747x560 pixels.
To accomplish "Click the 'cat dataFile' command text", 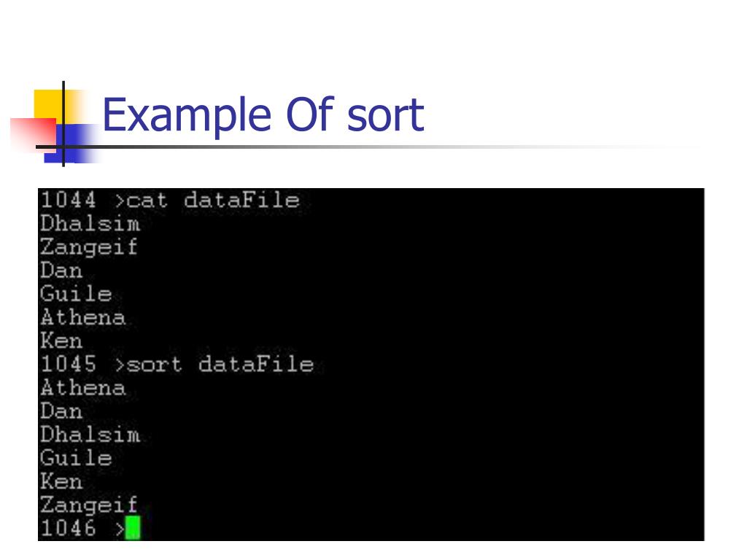I will click(213, 200).
